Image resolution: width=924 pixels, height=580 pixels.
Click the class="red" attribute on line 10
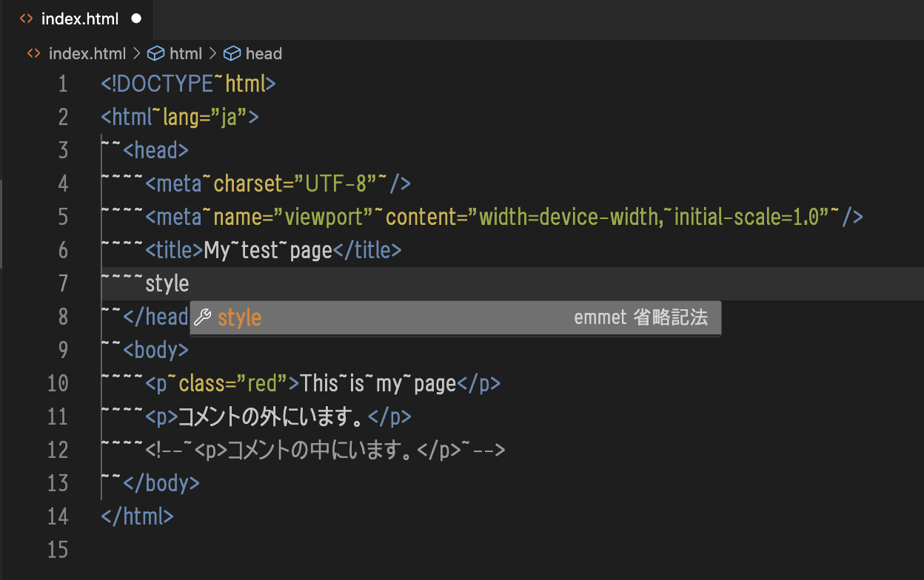point(232,383)
